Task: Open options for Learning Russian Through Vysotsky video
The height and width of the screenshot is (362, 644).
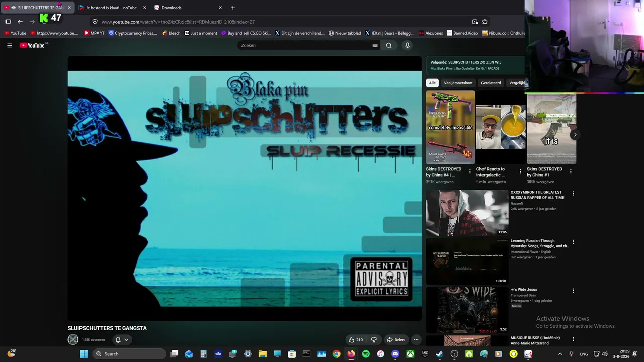Action: coord(573,242)
